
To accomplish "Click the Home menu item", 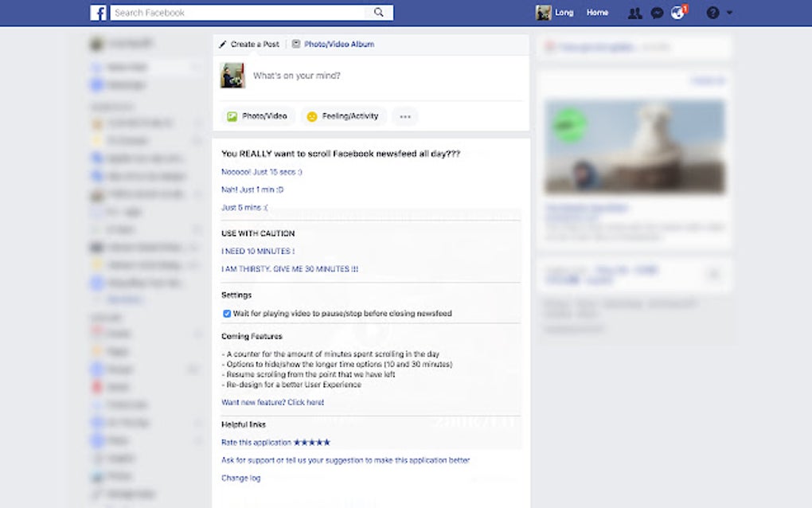I will pyautogui.click(x=596, y=12).
